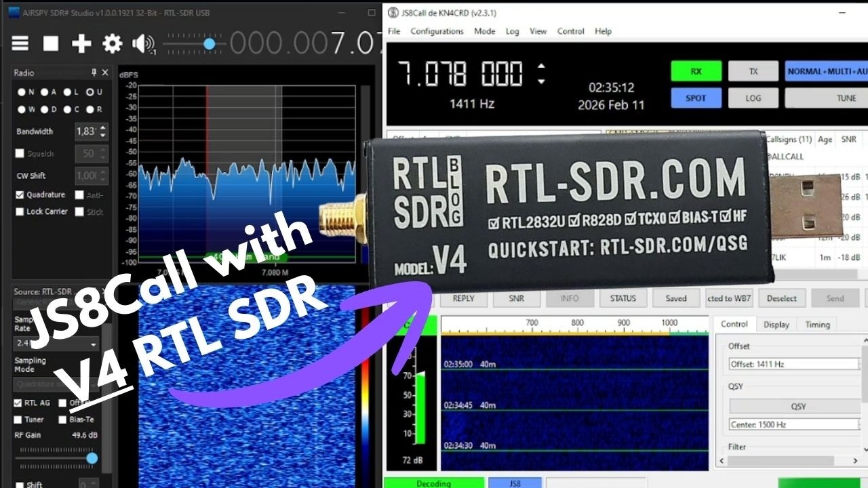Click the SDR# plus (new slice) icon
This screenshot has width=868, height=488.
81,44
